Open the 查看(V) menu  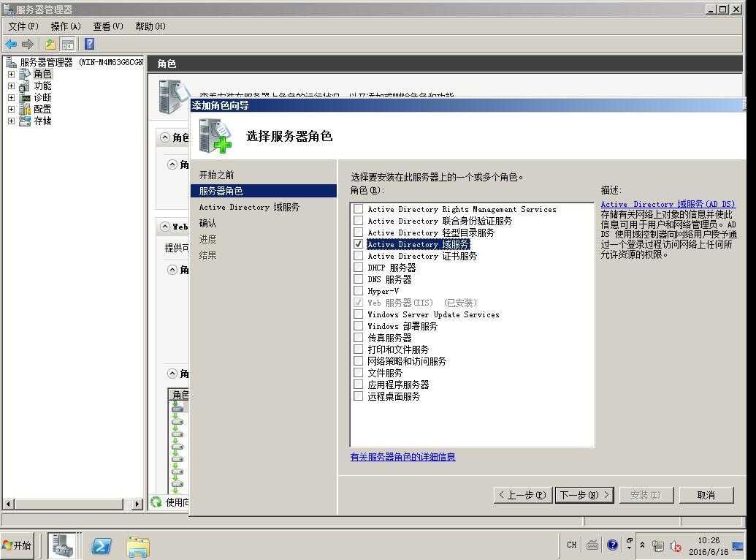pos(108,26)
